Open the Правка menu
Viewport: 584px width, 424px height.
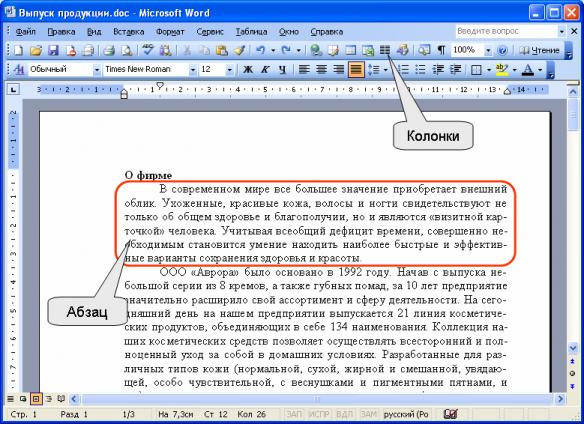[x=61, y=32]
